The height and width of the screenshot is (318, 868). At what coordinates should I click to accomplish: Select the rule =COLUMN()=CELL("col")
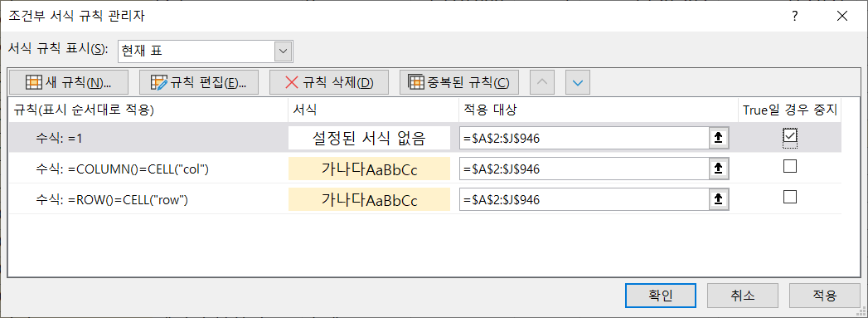coord(122,169)
